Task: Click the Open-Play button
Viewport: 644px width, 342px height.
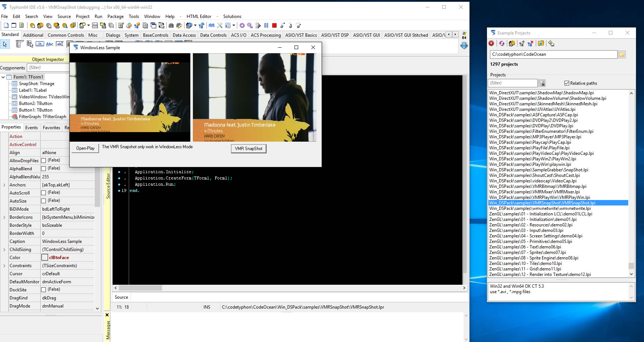Action: tap(85, 148)
